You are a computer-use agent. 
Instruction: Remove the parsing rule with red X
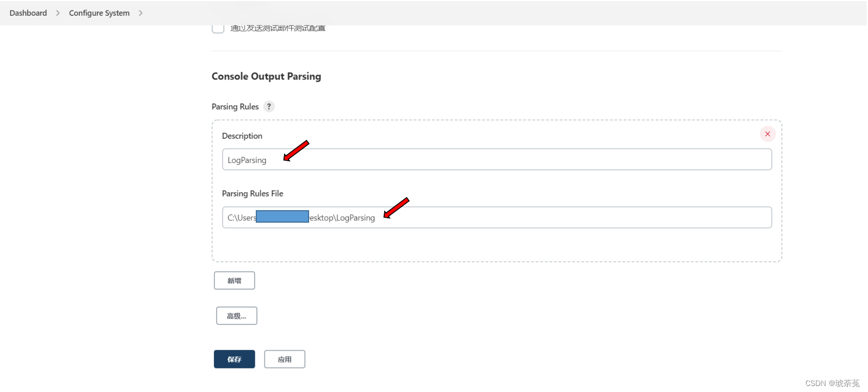[x=768, y=134]
